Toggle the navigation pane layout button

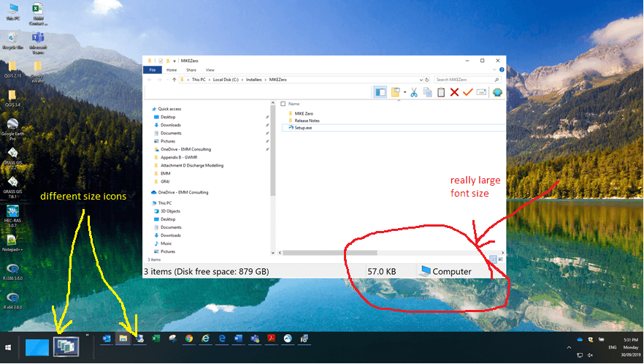(380, 92)
